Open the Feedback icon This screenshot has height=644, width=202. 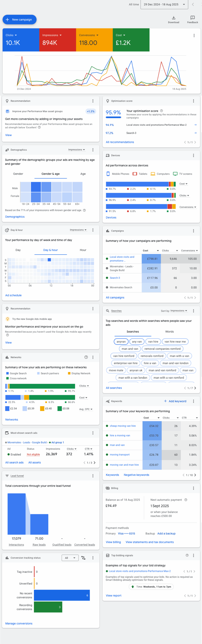192,18
